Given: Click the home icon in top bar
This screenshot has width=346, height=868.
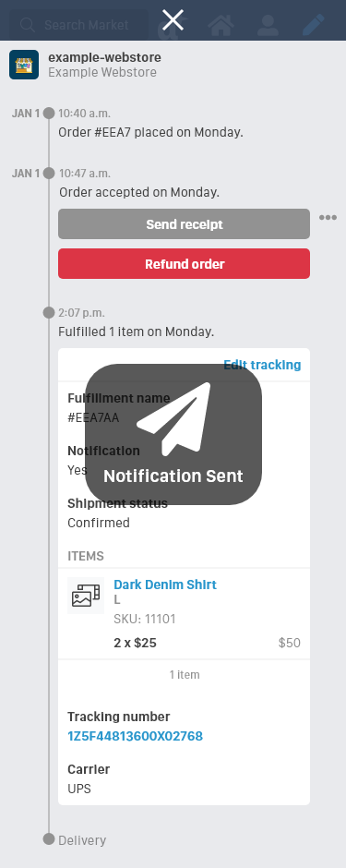Looking at the screenshot, I should (x=221, y=25).
